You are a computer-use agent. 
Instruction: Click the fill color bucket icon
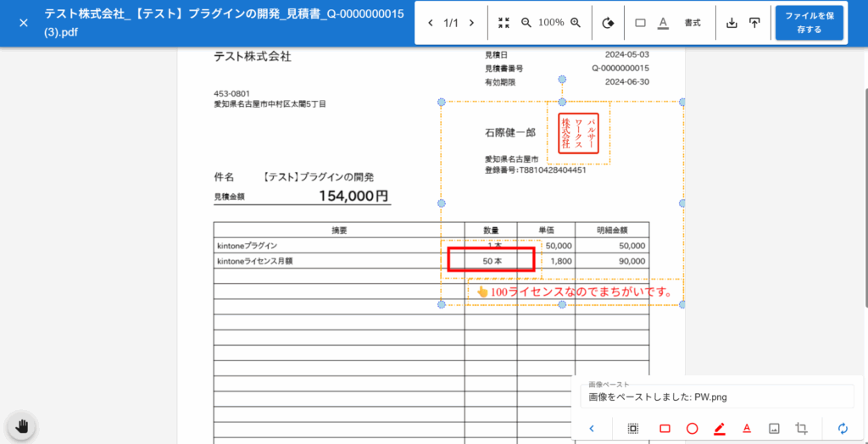point(607,23)
